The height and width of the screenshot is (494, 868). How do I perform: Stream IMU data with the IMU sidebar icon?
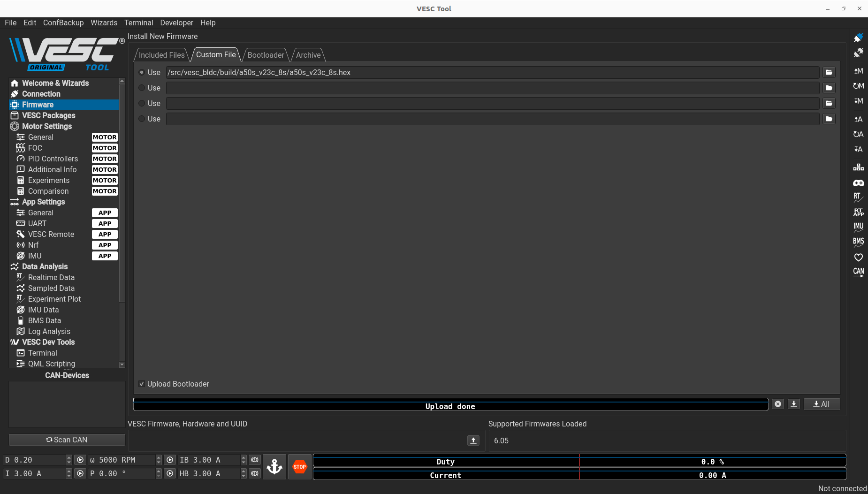point(859,228)
